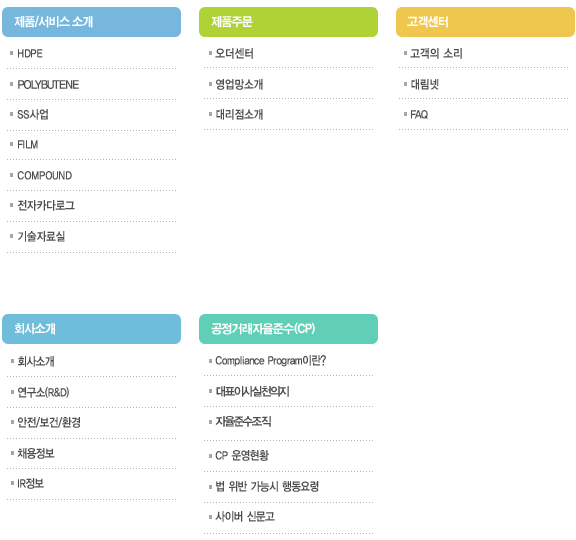Select 사이버 신문고 link
Screen dimensions: 576x540
click(245, 517)
